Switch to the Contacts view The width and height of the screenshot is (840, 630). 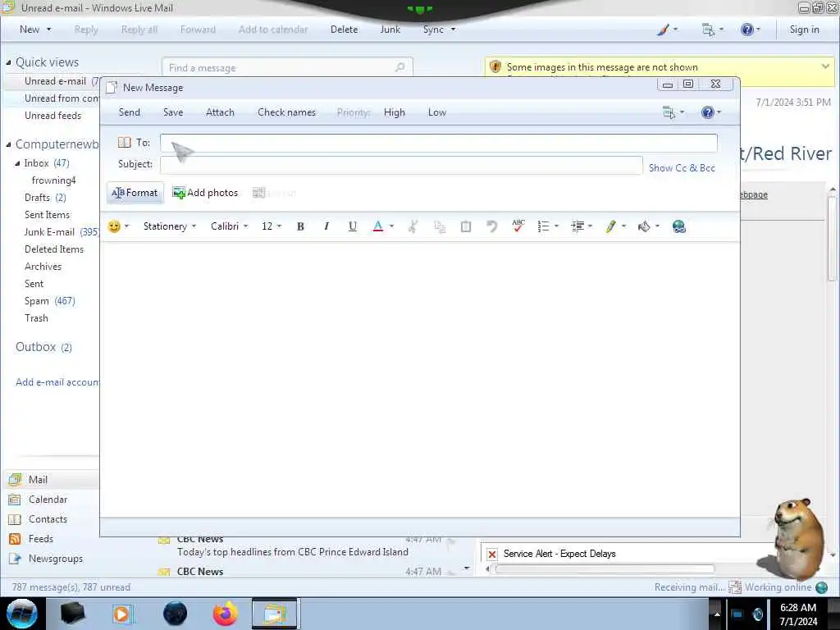coord(48,519)
